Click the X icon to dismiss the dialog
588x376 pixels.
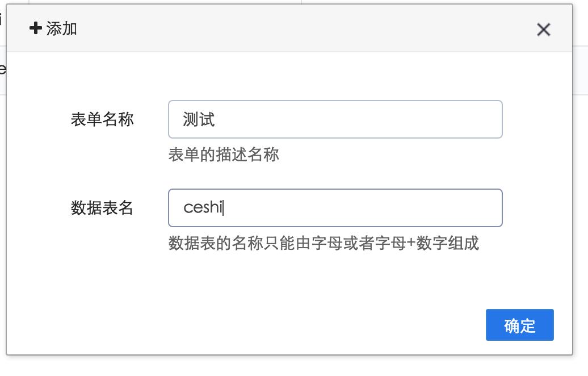pos(543,30)
